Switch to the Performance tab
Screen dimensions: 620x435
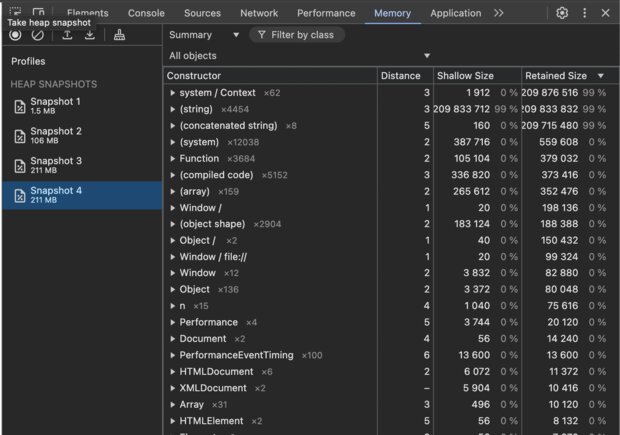pos(326,13)
